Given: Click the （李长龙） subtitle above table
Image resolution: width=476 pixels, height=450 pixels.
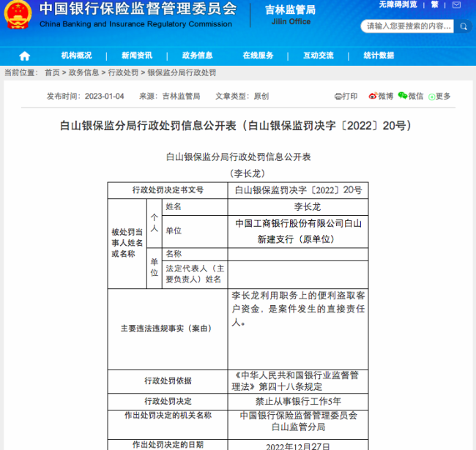Looking at the screenshot, I should click(248, 173).
